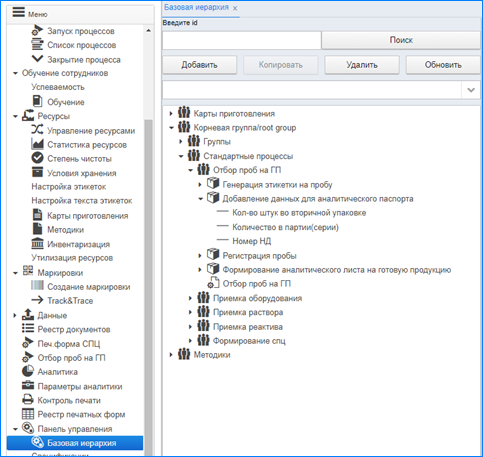Select the Приемка реактива tree row

click(248, 327)
